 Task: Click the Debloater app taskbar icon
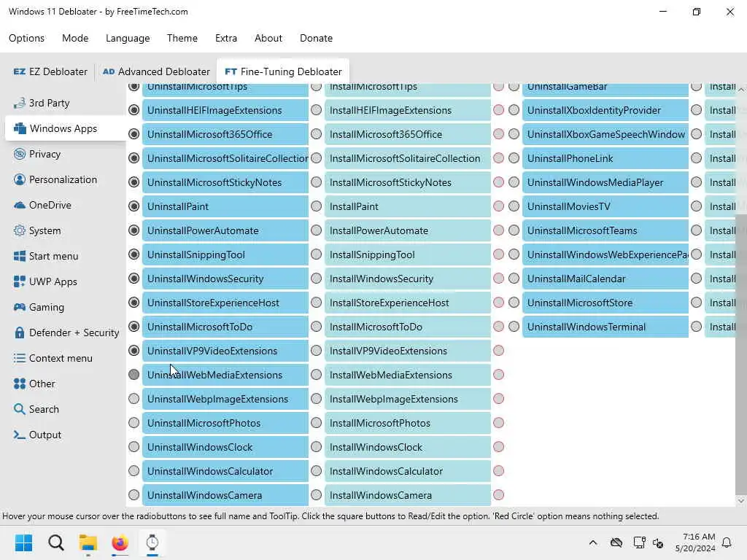click(152, 542)
